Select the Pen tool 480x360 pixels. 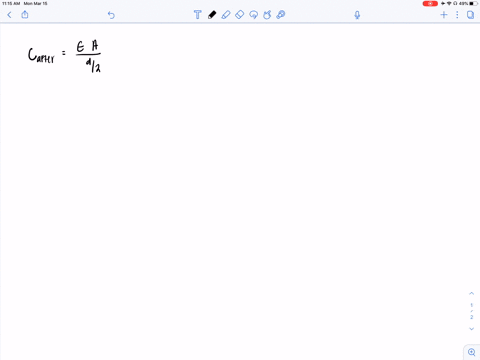[x=212, y=15]
